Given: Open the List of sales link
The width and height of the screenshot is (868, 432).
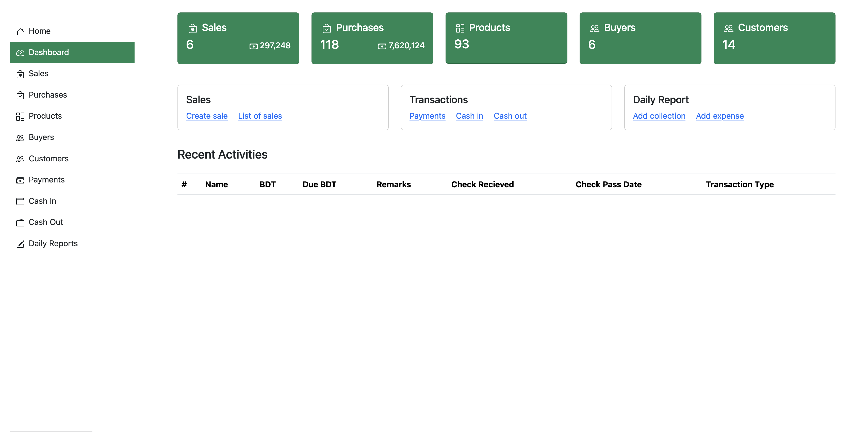Looking at the screenshot, I should (x=260, y=116).
